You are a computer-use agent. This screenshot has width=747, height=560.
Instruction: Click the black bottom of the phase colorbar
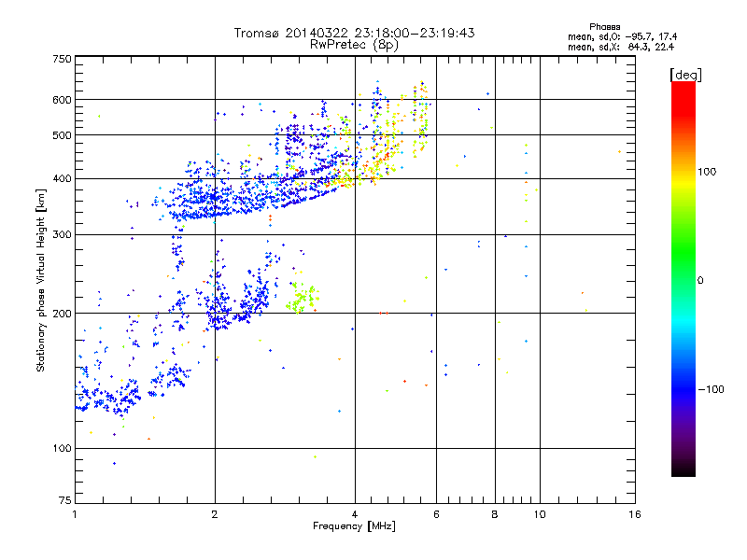click(x=684, y=469)
